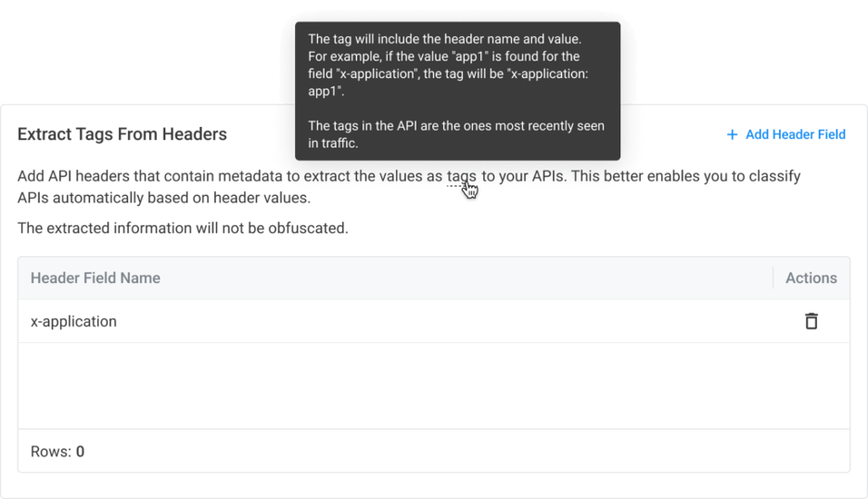
Task: Click the tooltip's "For example" sentence
Action: pyautogui.click(x=444, y=57)
